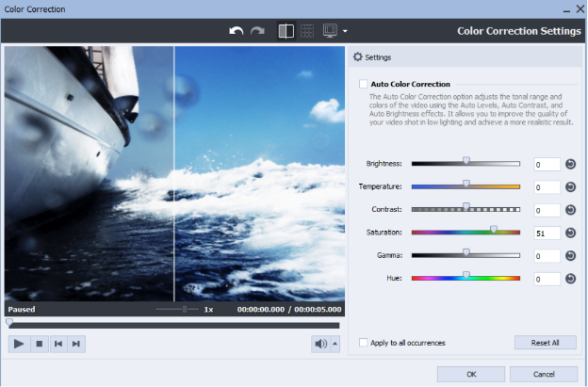Click the Temperature value input field
Viewport: 588px width, 387px height.
547,187
